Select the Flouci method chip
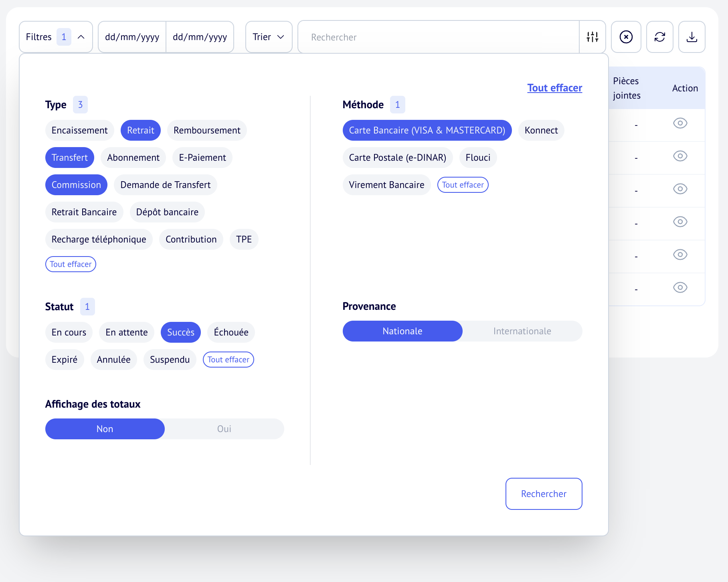The height and width of the screenshot is (582, 728). pos(478,158)
